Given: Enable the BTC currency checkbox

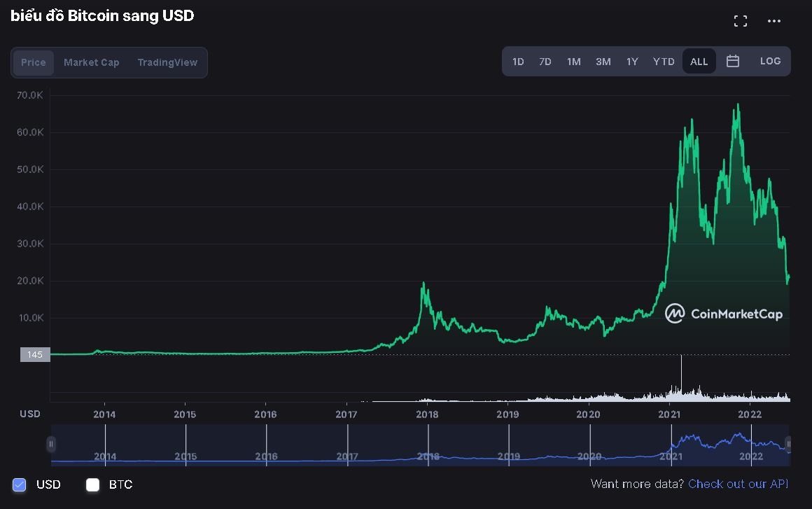Looking at the screenshot, I should coord(92,484).
